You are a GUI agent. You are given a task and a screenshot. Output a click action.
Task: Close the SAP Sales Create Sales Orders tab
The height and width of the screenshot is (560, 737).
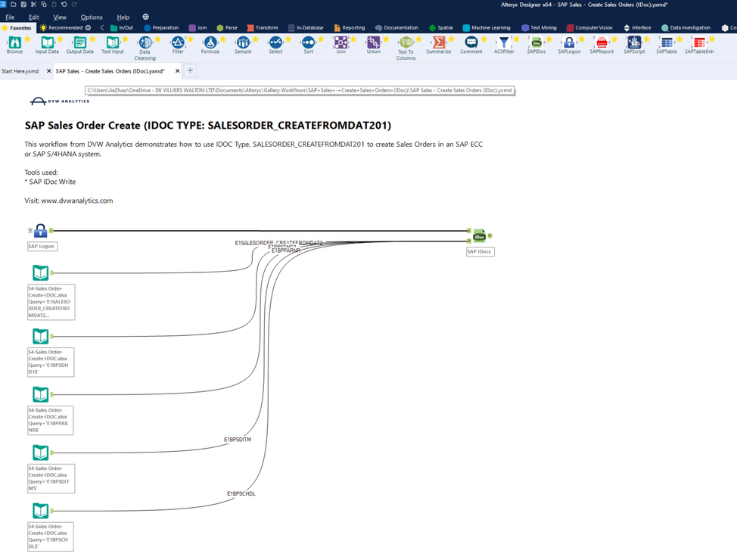pos(177,71)
